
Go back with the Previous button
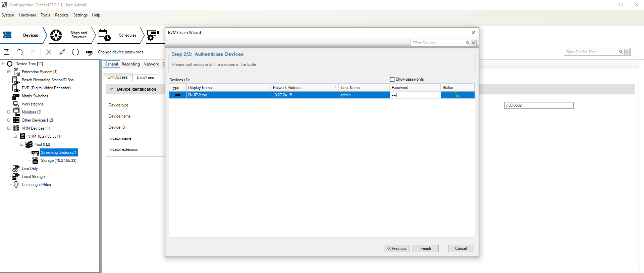pos(396,248)
